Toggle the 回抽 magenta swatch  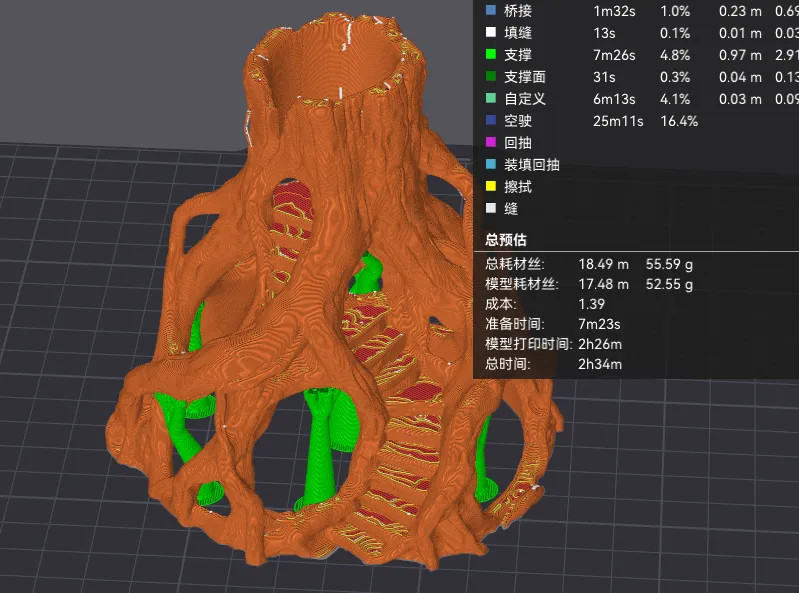point(491,142)
